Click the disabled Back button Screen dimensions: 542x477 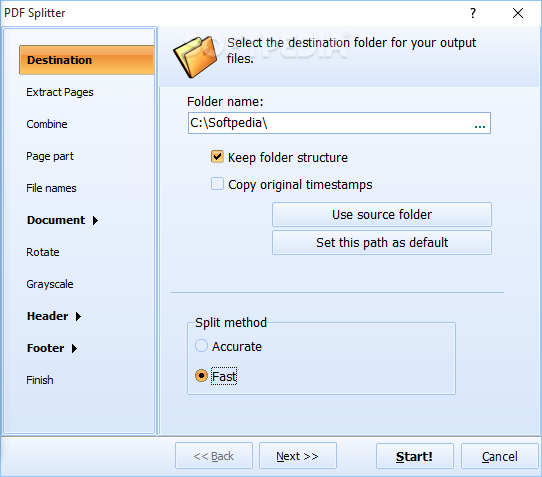(x=214, y=456)
